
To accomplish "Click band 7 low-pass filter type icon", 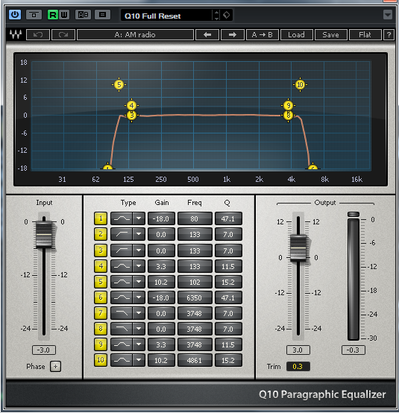I will 122,313.
